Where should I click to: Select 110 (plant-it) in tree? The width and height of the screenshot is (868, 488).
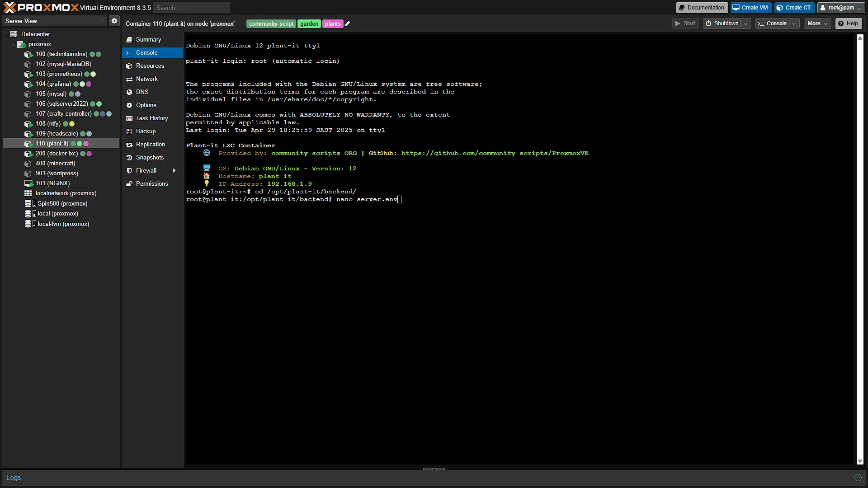[x=61, y=144]
